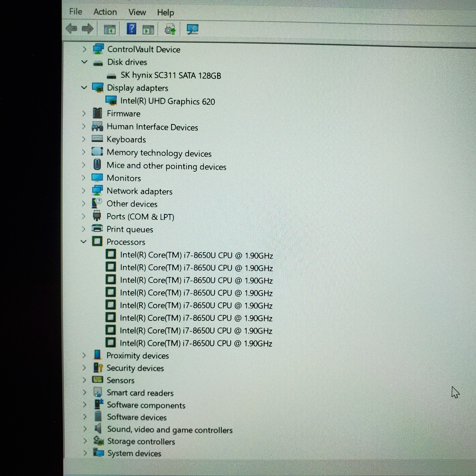Click the Storage controllers icon
Screen dimensions: 476x476
[98, 441]
